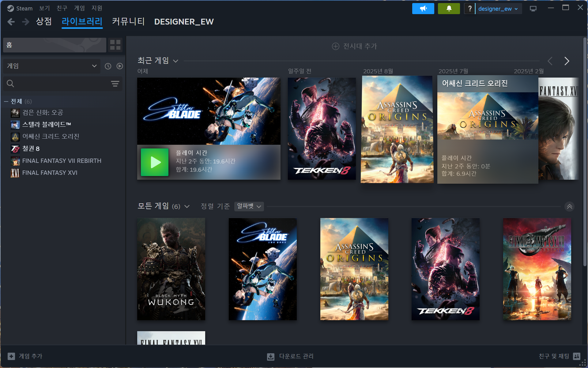The height and width of the screenshot is (368, 588).
Task: Open the Steam menu
Action: click(24, 8)
